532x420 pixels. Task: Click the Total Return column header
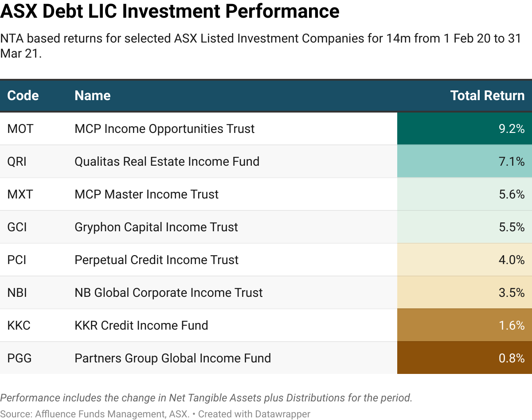[487, 96]
